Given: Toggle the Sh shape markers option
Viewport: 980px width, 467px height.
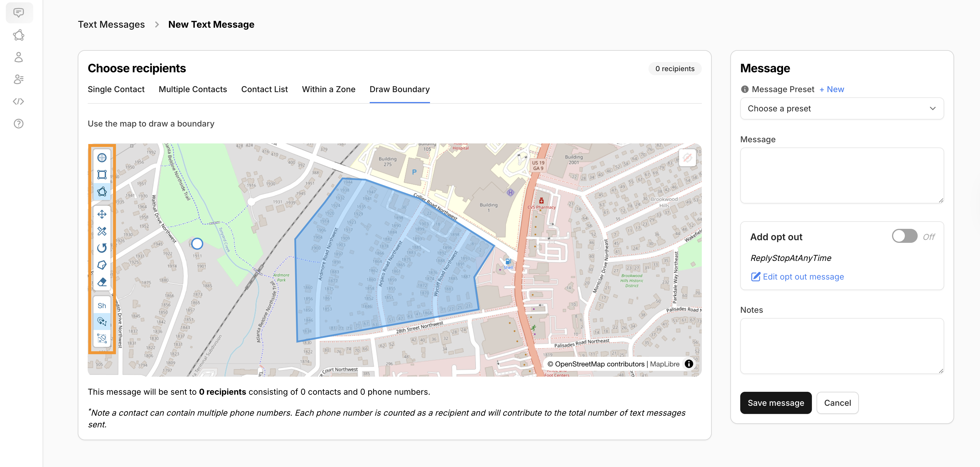Looking at the screenshot, I should [102, 306].
